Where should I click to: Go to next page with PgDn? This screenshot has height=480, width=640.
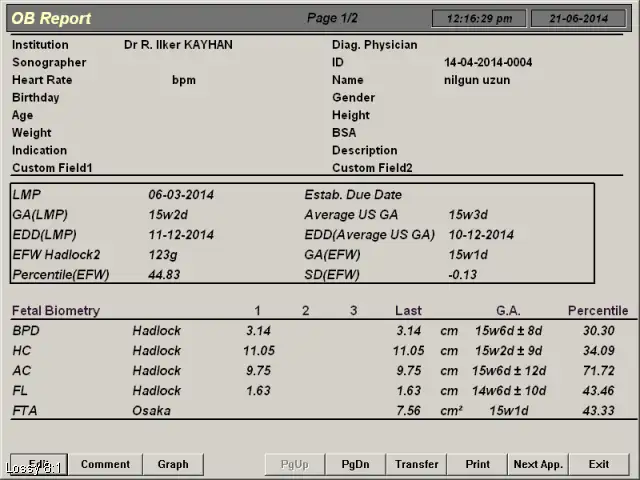click(x=355, y=464)
